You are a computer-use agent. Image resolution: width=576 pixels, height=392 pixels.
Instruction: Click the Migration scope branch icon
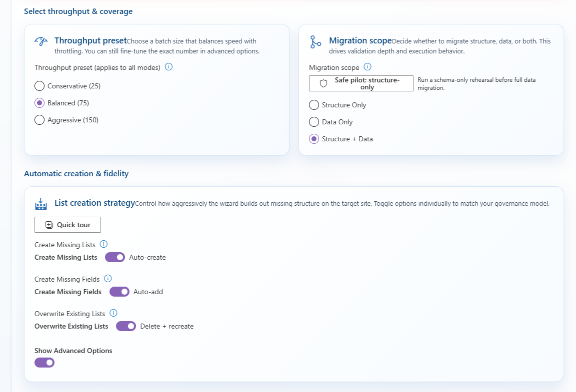coord(315,43)
